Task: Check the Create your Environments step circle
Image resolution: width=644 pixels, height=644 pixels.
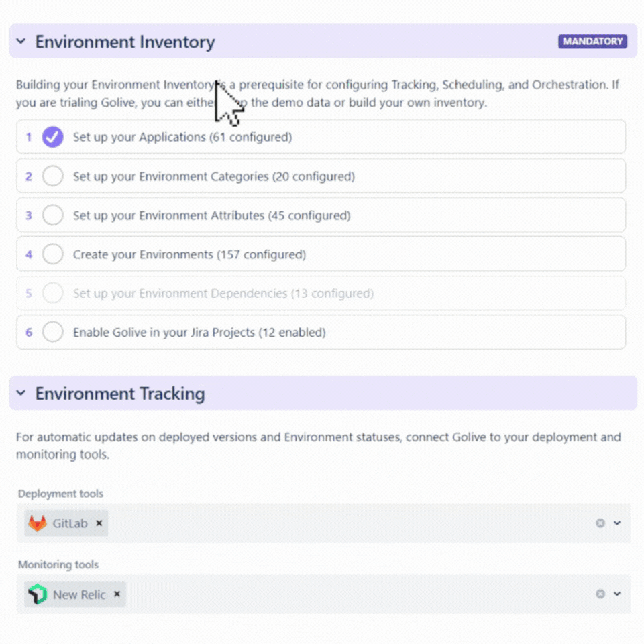Action: point(52,254)
